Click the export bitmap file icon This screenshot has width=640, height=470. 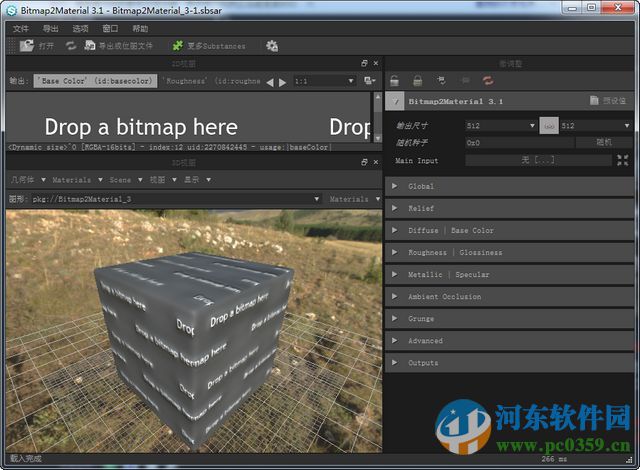[x=90, y=46]
